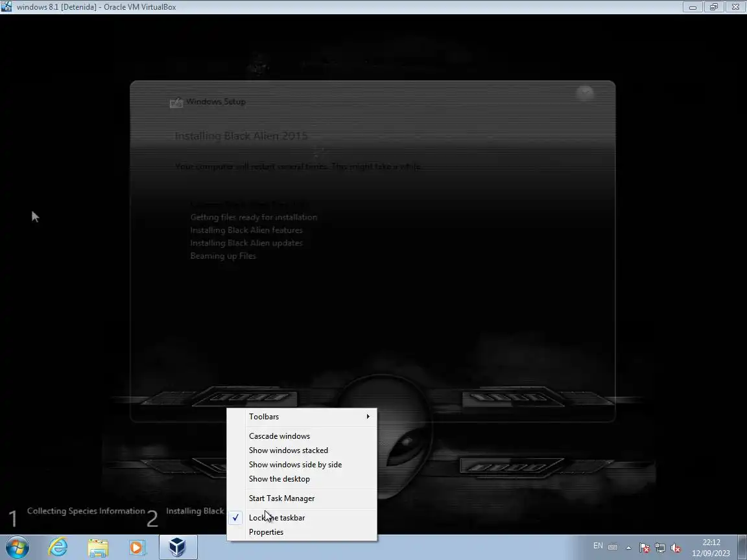Minimize the VirtualBox window

coord(693,6)
